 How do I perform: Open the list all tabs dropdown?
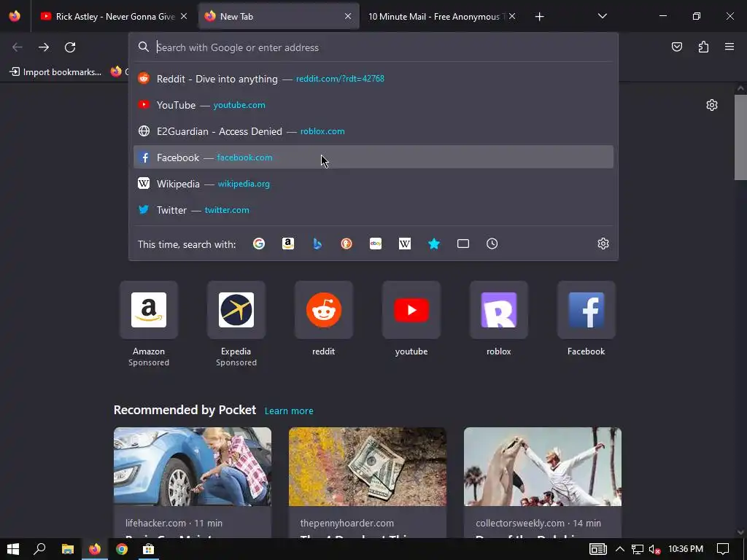click(602, 16)
